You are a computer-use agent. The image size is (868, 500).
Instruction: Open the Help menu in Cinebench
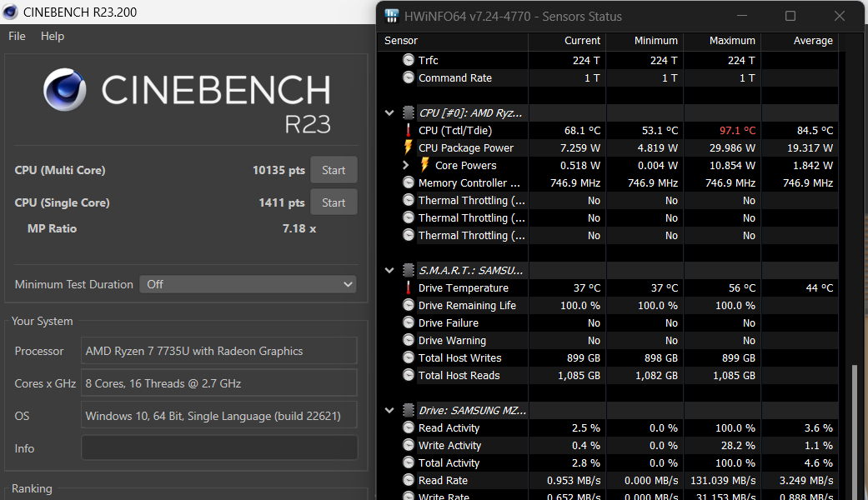coord(53,36)
